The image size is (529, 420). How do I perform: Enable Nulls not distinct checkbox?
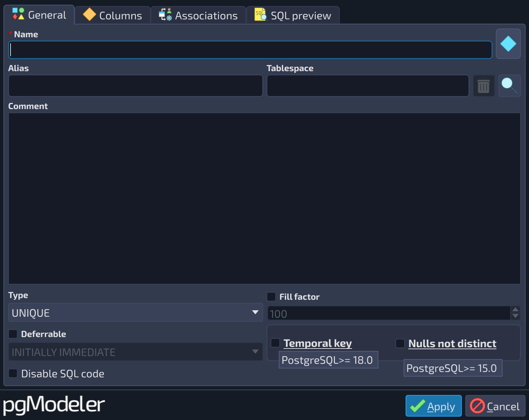pos(400,343)
